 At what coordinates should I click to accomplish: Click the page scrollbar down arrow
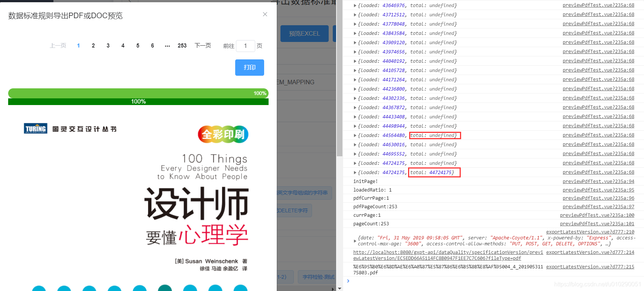(x=339, y=288)
